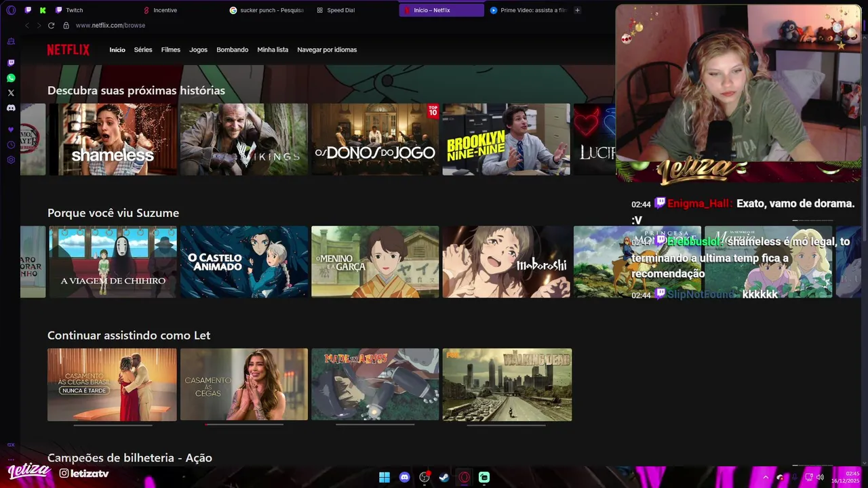The image size is (868, 488).
Task: Switch to the sucker punch search tab
Action: pos(267,10)
